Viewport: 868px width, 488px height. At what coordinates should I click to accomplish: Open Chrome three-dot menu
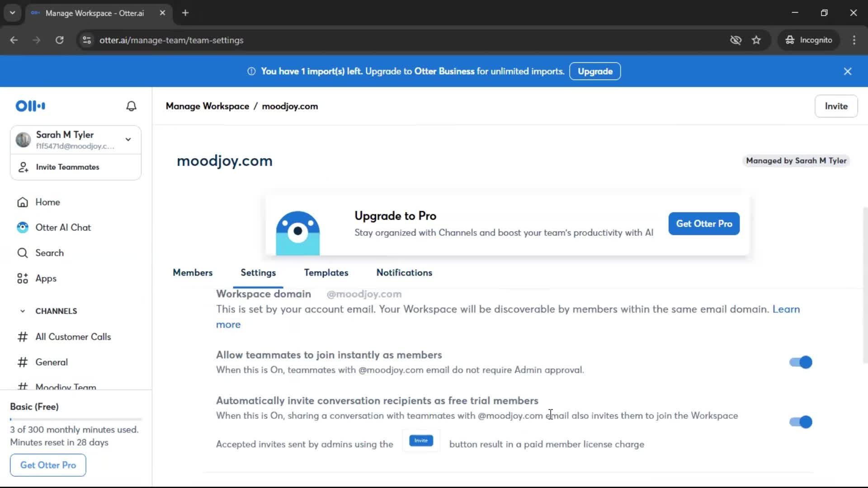point(854,40)
